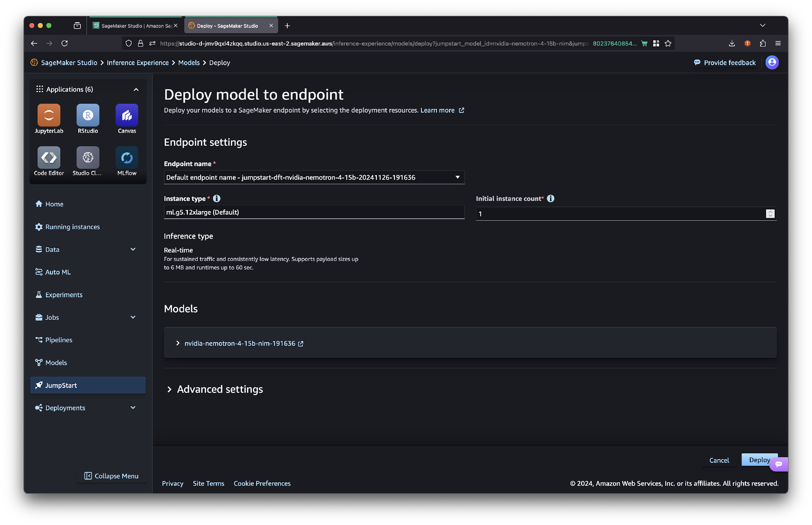The height and width of the screenshot is (525, 812).
Task: Open the Studio Classic app icon
Action: click(x=88, y=157)
